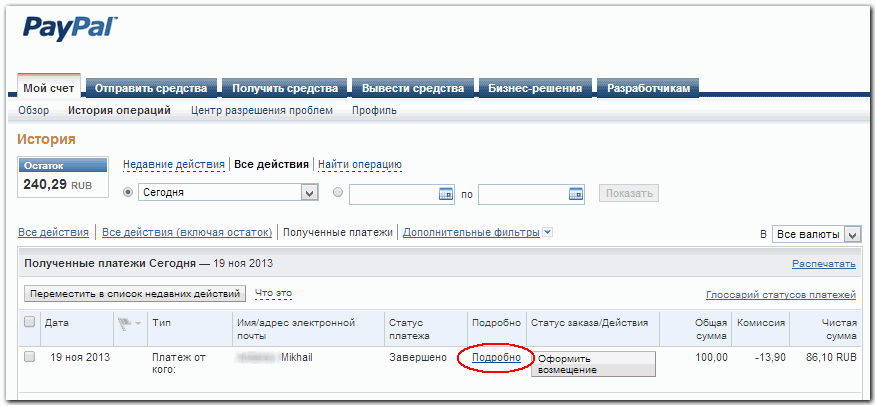
Task: Expand additional filters arrow icon
Action: (x=548, y=232)
